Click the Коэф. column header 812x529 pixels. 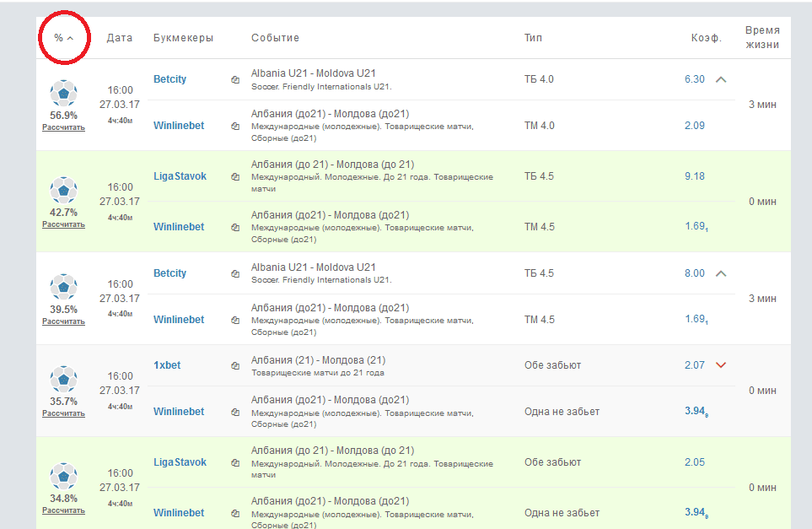point(706,38)
